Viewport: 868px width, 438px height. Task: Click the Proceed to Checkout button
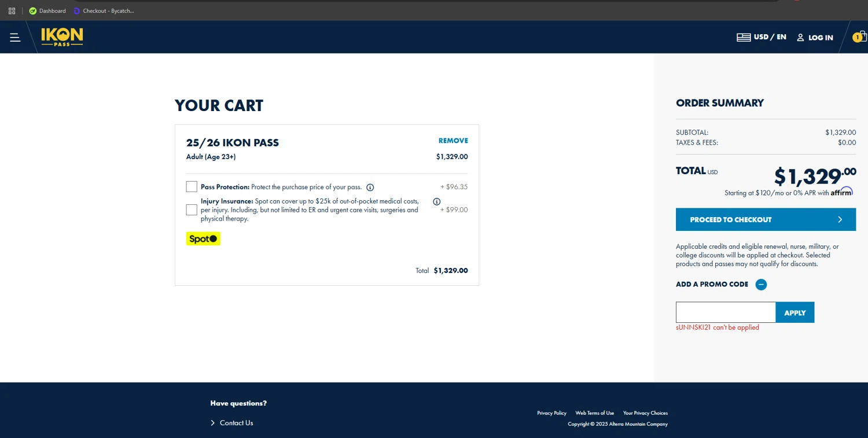[766, 220]
